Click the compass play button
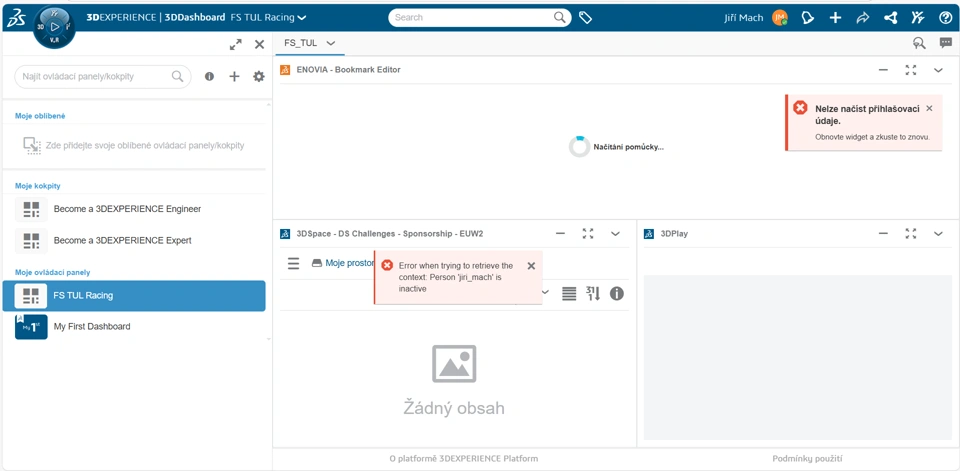Image resolution: width=960 pixels, height=471 pixels. (x=55, y=27)
